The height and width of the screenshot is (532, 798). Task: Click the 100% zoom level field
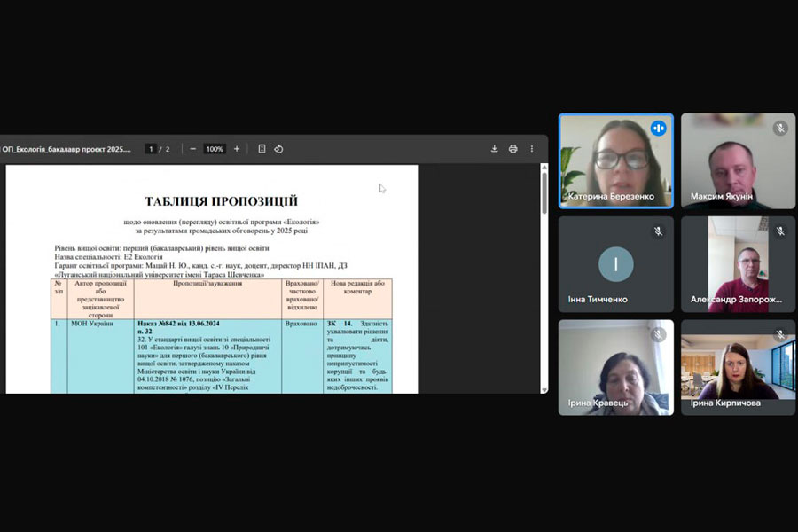tap(215, 149)
